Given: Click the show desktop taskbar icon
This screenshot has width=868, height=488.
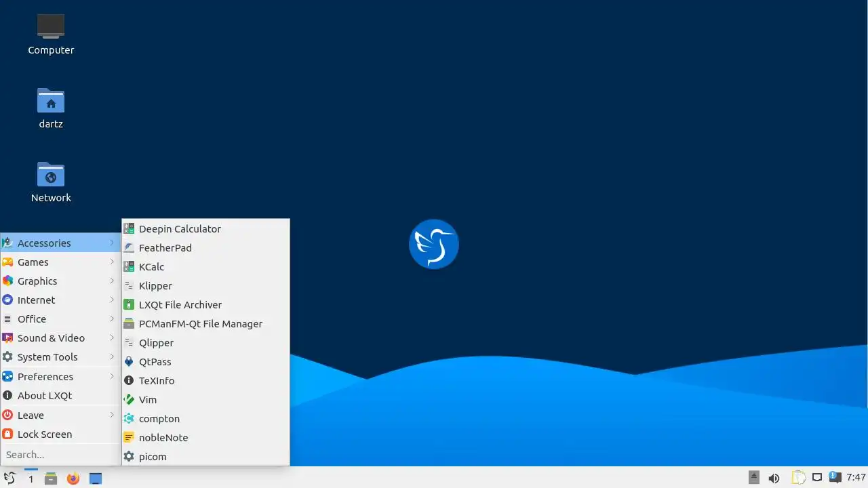Looking at the screenshot, I should (x=96, y=479).
